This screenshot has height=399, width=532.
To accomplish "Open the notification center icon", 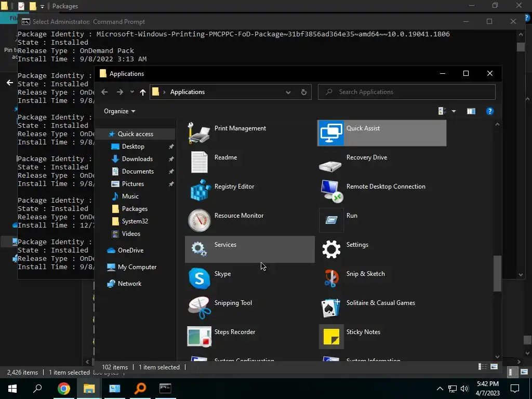I will 515,389.
